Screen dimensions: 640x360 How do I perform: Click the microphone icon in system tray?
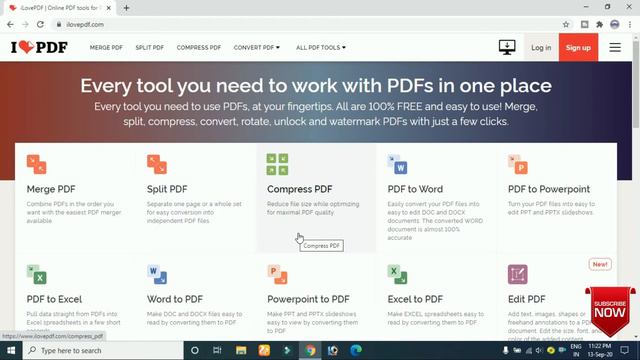tap(505, 351)
